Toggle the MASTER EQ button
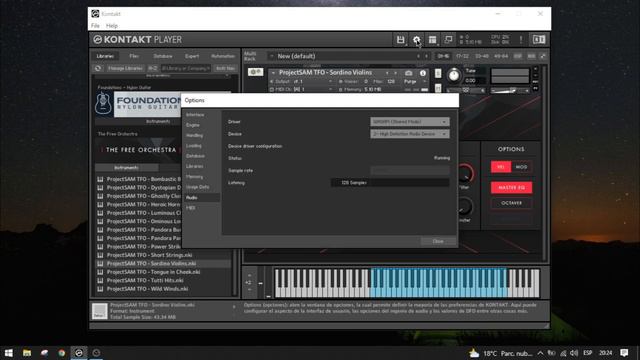The image size is (640, 360). (x=511, y=187)
